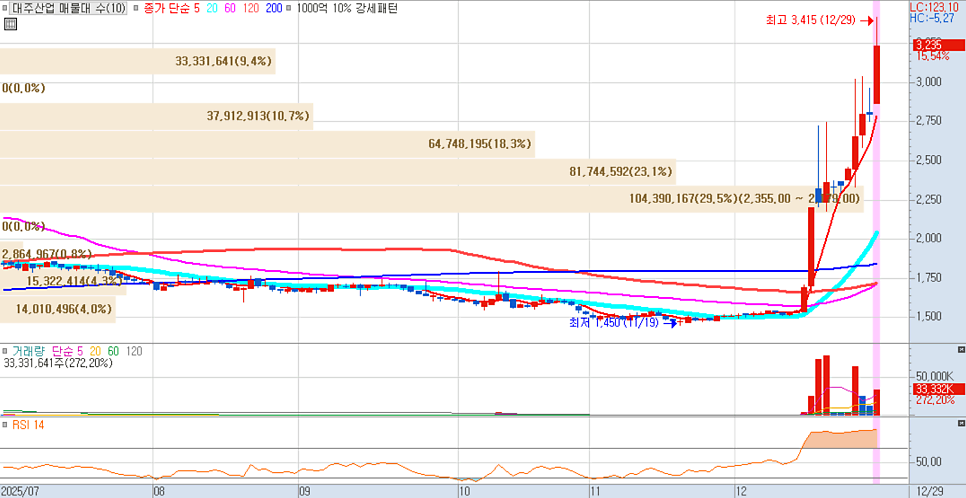Click the 최저 1,450 (11/19) low marker
This screenshot has width=966, height=498.
click(x=624, y=322)
